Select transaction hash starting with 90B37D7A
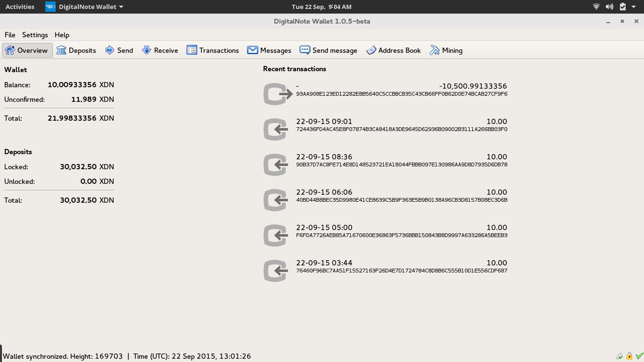The height and width of the screenshot is (362, 644). pos(402,165)
